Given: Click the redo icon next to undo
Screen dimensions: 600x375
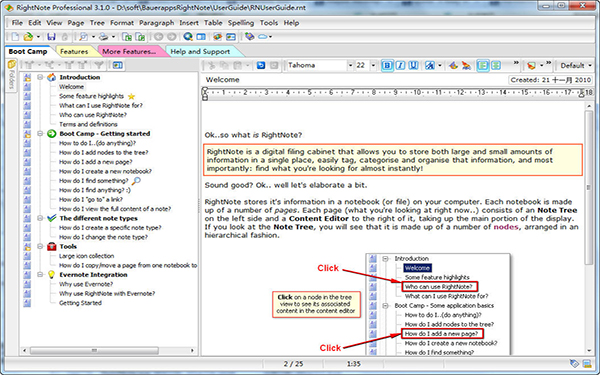Looking at the screenshot, I should 274,65.
